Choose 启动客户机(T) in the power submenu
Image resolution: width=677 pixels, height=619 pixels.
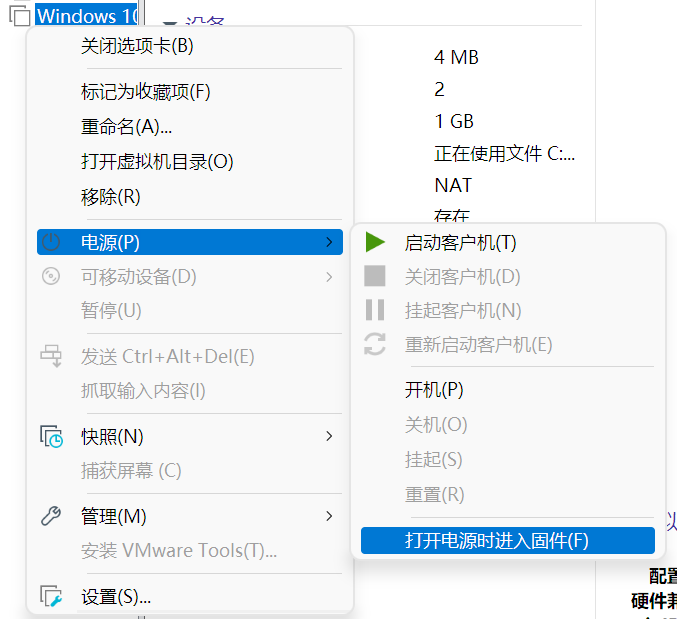click(x=508, y=242)
